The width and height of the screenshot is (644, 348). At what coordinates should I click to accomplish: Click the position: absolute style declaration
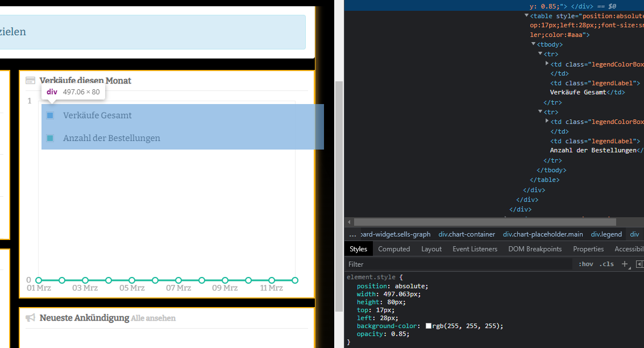tap(392, 286)
